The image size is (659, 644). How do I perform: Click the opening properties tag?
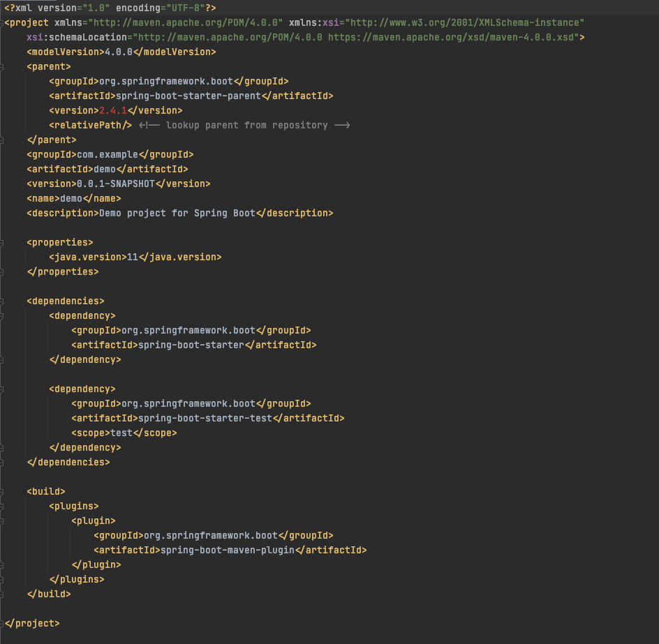pyautogui.click(x=60, y=243)
